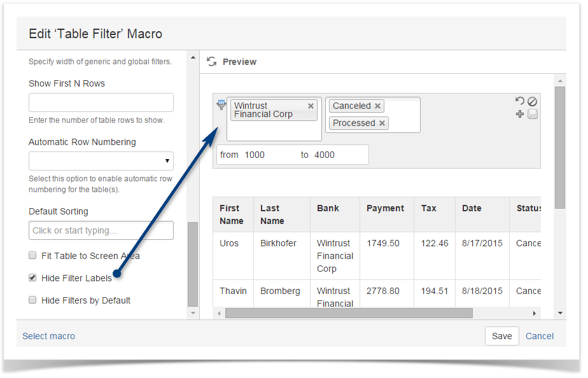Save the Table Filter macro settings
The height and width of the screenshot is (378, 588).
pos(501,336)
